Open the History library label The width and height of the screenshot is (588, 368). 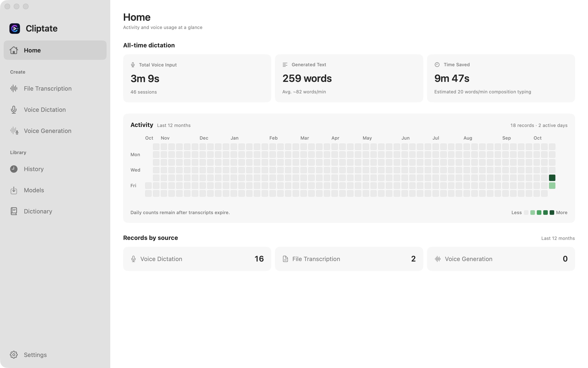34,169
